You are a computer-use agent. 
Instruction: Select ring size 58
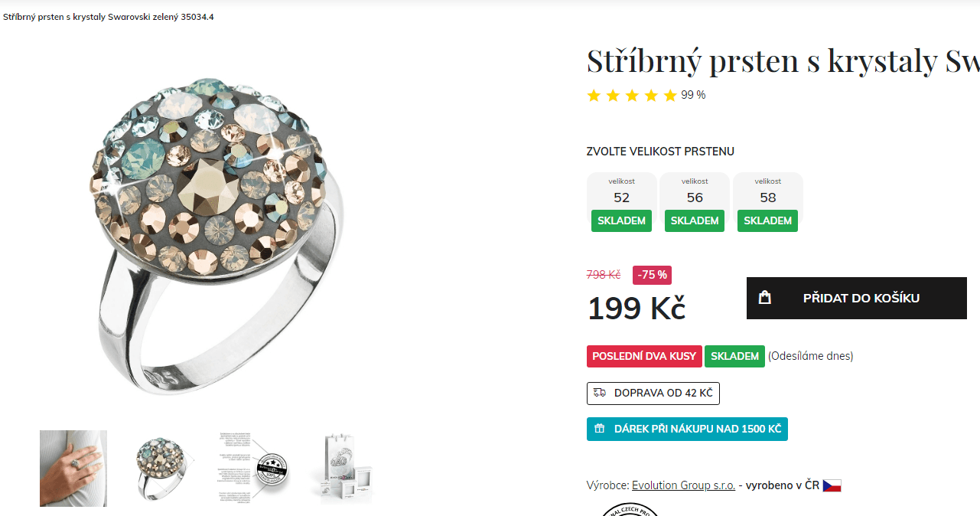click(x=767, y=201)
